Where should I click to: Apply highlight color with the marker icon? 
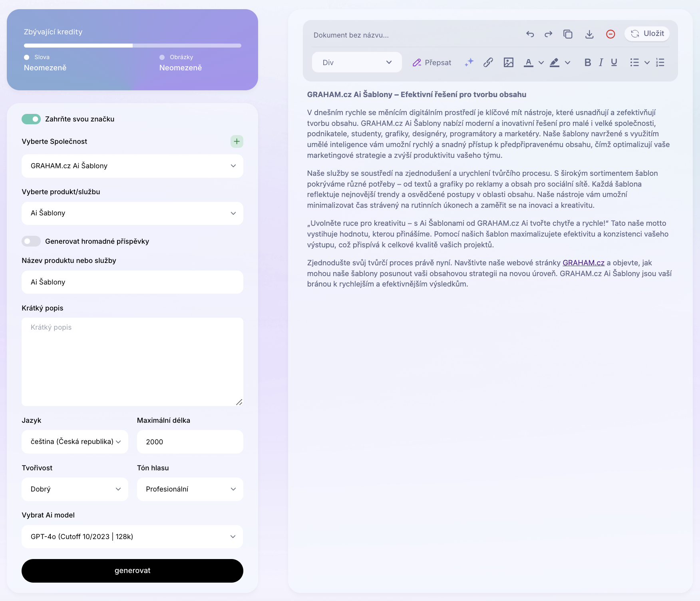[555, 62]
